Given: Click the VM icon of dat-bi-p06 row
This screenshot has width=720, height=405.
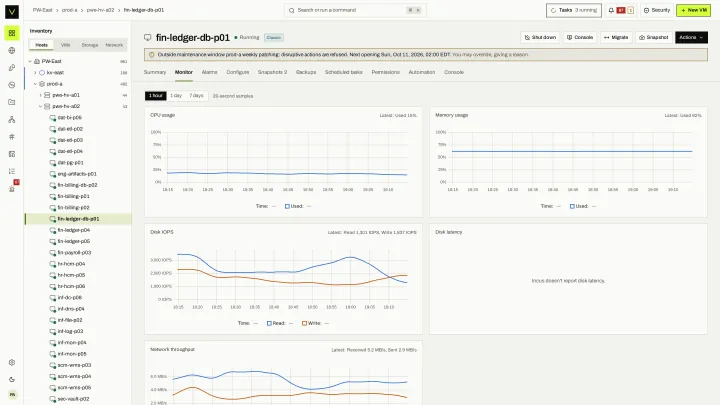Looking at the screenshot, I should point(52,118).
